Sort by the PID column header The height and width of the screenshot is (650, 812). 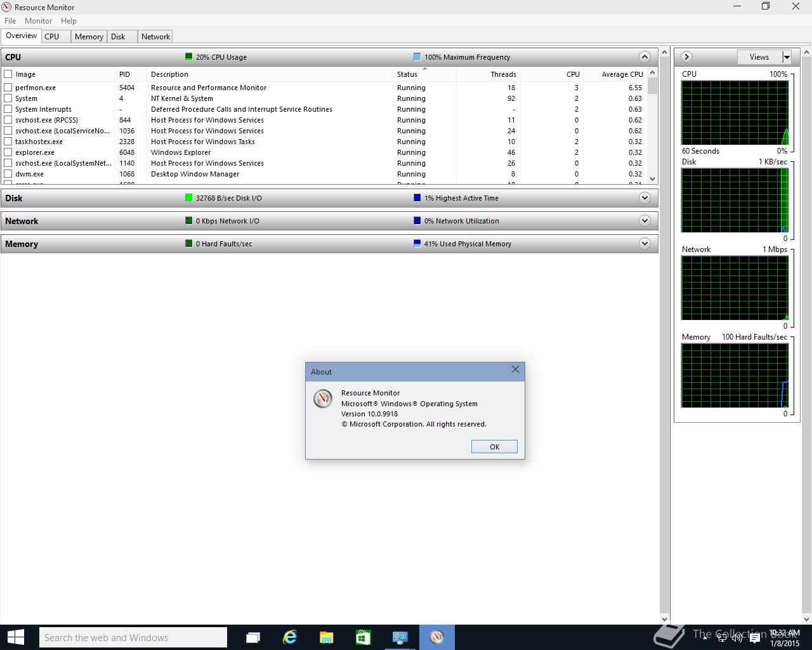[131, 74]
